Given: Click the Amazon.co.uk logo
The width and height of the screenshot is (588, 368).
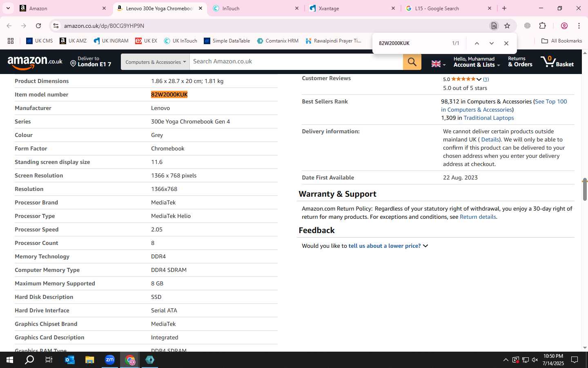Looking at the screenshot, I should coord(35,62).
